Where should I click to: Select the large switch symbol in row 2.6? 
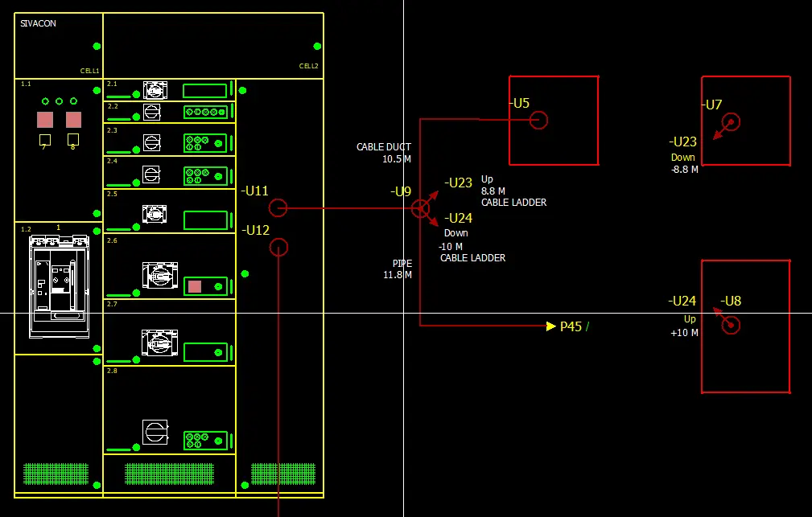160,275
